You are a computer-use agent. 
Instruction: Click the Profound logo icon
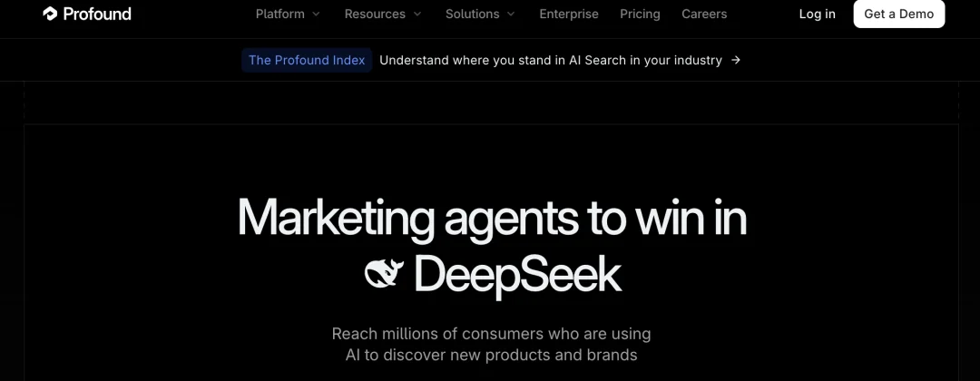50,13
